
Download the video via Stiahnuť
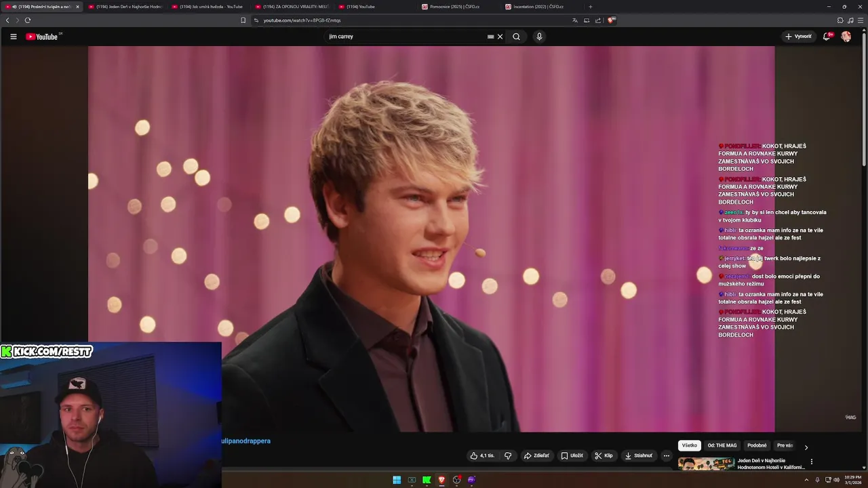tap(639, 455)
